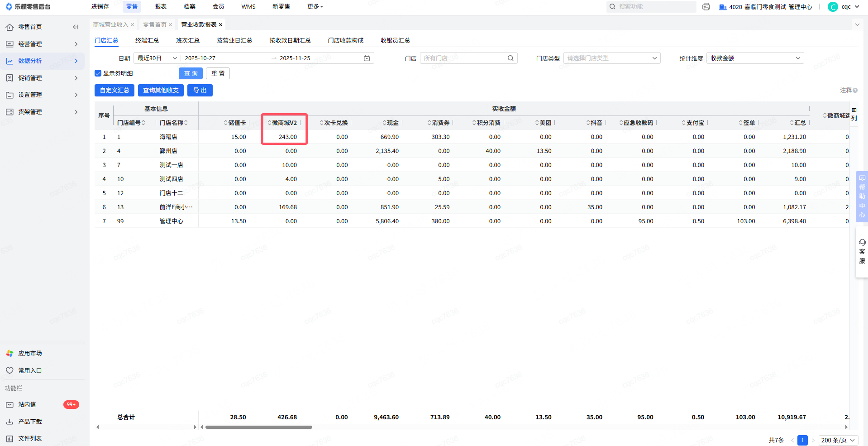Expand the 统计维度 收款金额 dropdown
Screen dimensions: 868x446
point(754,58)
